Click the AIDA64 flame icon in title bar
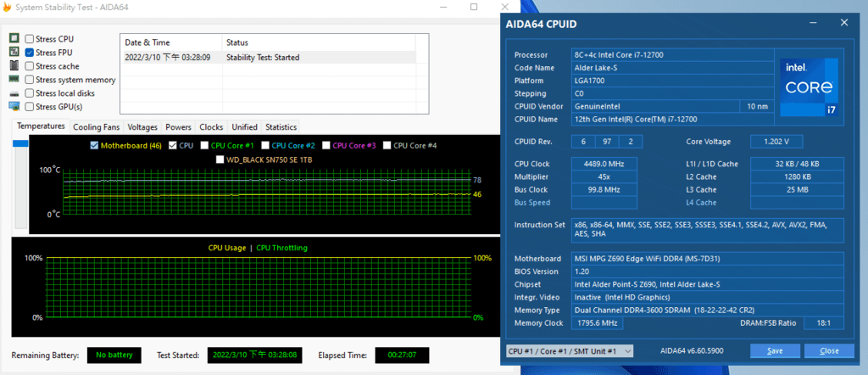Viewport: 868px width, 375px height. [7, 7]
